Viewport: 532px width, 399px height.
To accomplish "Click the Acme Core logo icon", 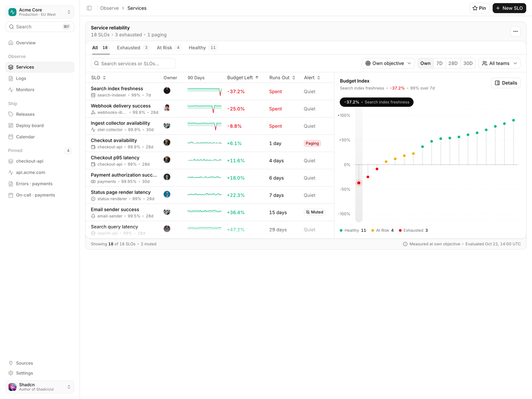I will coord(12,12).
